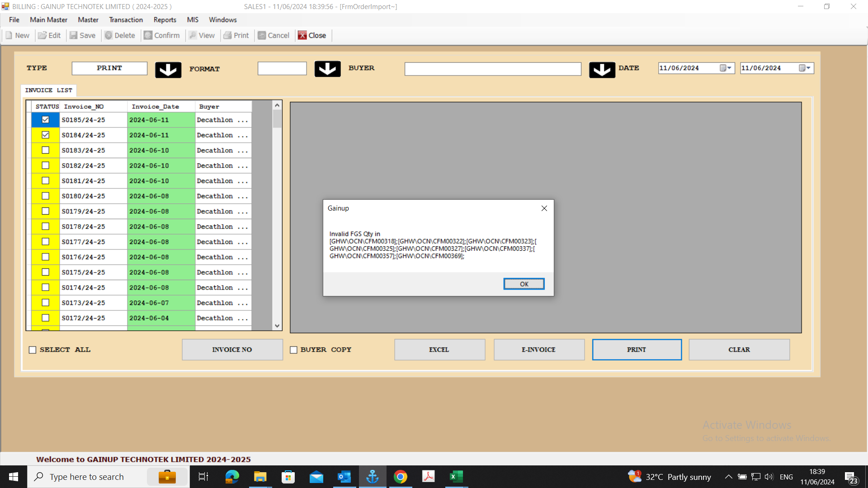The image size is (868, 488).
Task: Tick the BUYER COPY checkbox
Action: click(x=293, y=350)
